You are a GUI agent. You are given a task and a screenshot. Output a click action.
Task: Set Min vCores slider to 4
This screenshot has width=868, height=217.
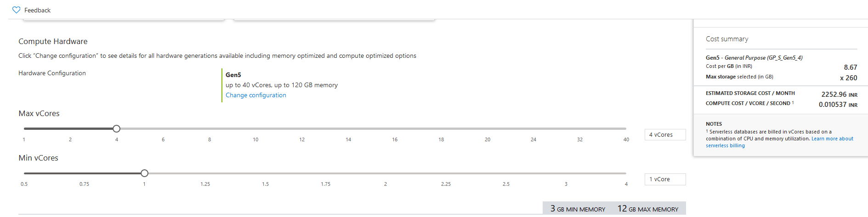(x=626, y=173)
